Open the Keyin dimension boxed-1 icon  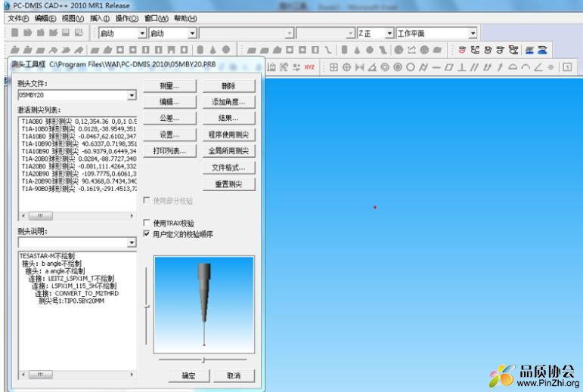click(x=567, y=67)
